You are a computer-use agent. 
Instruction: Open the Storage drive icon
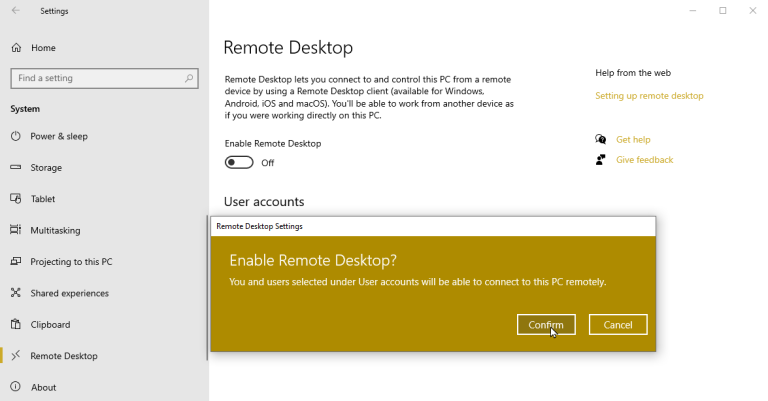pyautogui.click(x=16, y=167)
